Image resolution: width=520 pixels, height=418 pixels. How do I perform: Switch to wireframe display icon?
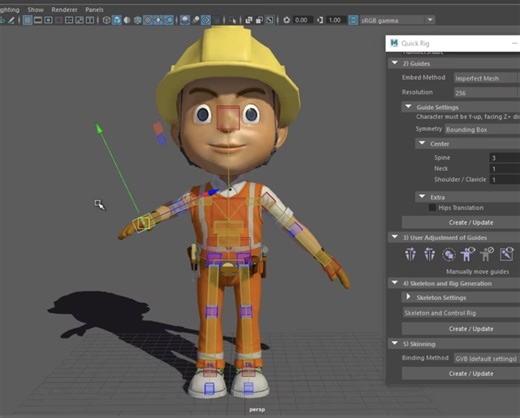tap(106, 20)
